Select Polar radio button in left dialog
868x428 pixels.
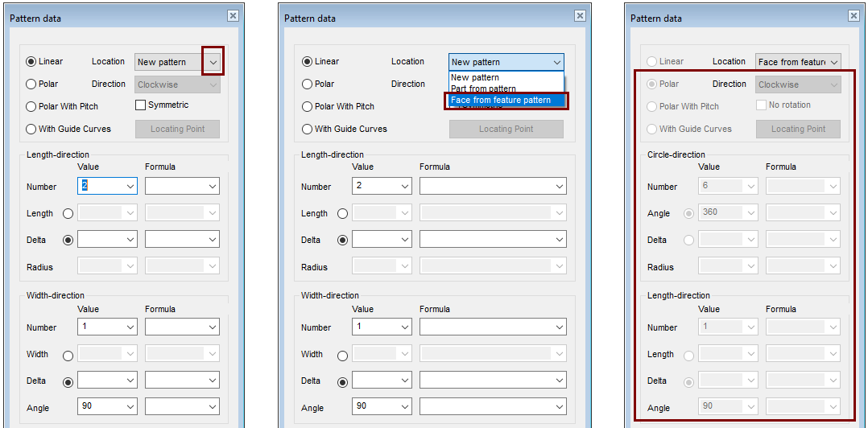pos(31,84)
